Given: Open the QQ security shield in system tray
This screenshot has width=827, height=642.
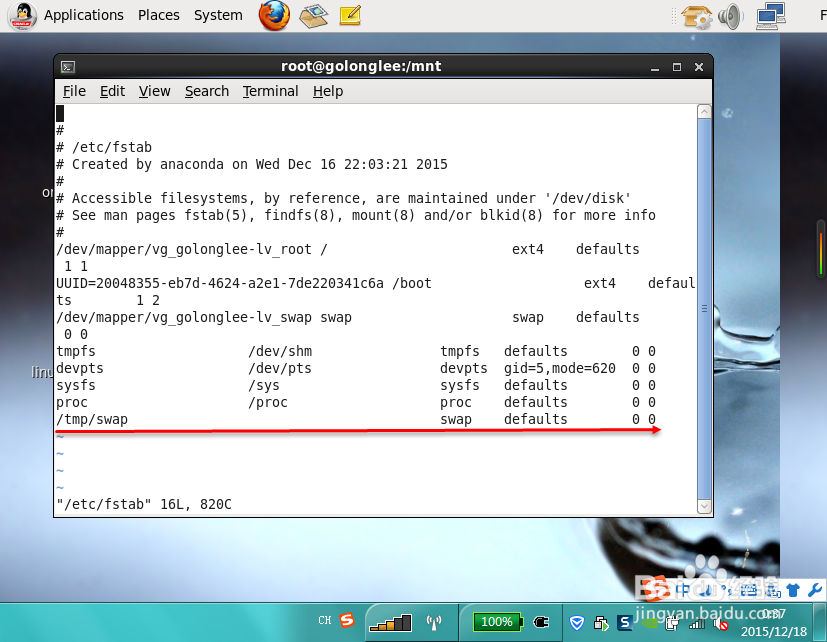Looking at the screenshot, I should point(577,623).
